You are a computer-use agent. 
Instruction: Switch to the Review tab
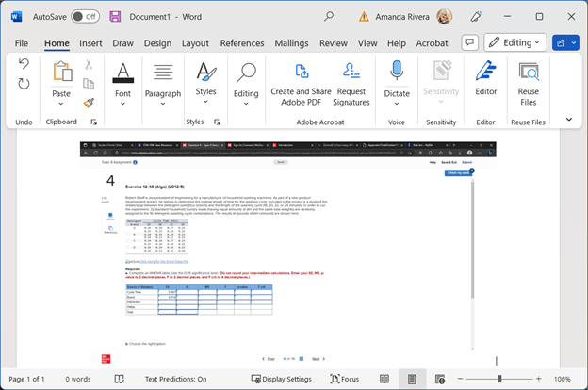tap(334, 43)
